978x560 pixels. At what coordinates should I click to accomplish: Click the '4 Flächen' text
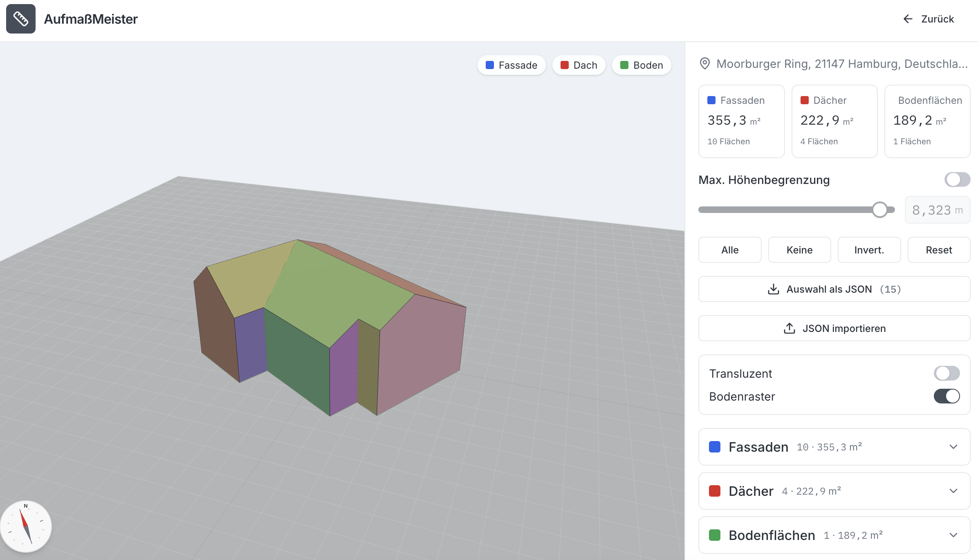coord(819,141)
